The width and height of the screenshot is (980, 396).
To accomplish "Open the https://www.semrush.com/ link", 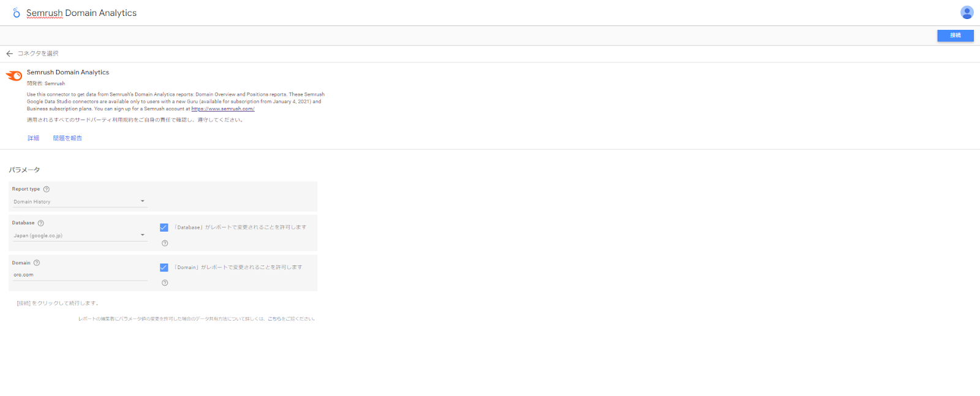I will point(223,109).
